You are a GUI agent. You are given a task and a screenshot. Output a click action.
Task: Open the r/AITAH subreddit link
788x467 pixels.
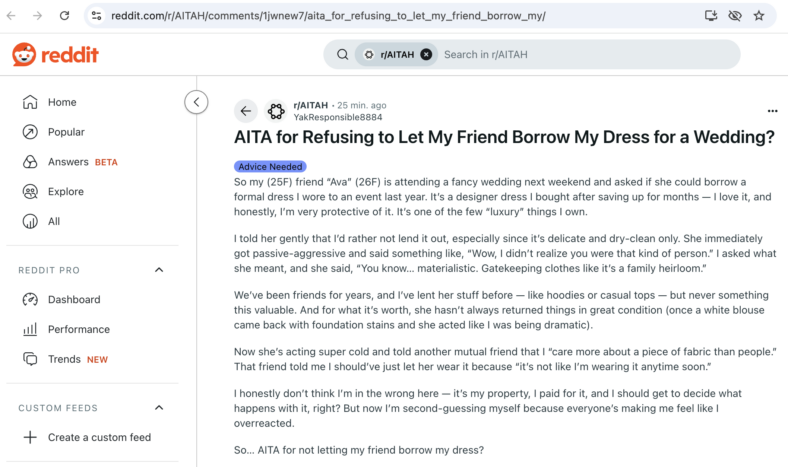tap(310, 105)
